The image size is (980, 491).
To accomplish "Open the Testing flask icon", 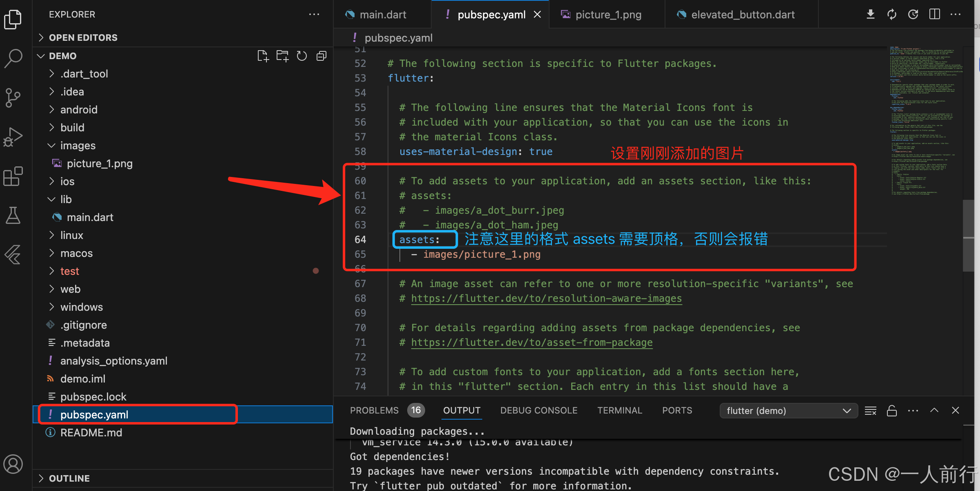I will 13,215.
